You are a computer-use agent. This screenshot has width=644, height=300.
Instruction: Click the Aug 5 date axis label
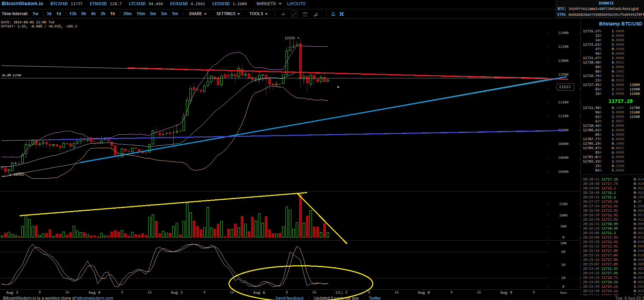coord(177,292)
